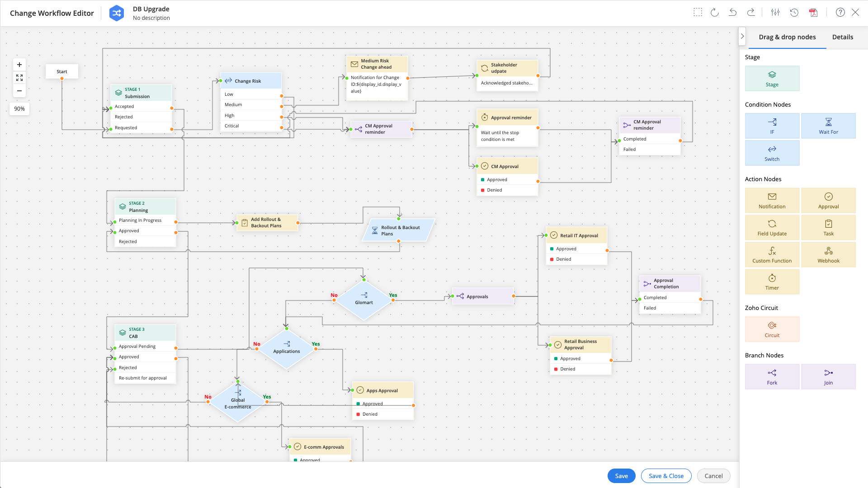Select the Circuit node under Zoho Circuit
Image resolution: width=868 pixels, height=488 pixels.
[772, 329]
